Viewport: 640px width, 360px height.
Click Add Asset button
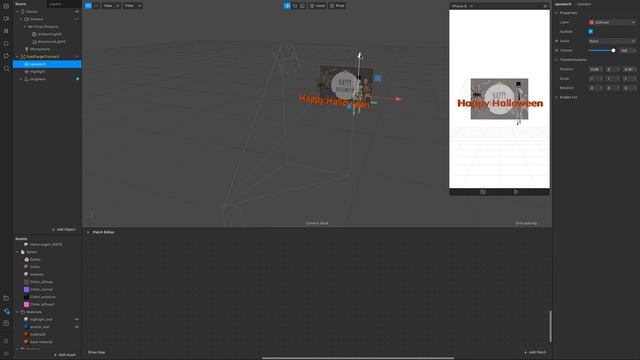[x=65, y=355]
